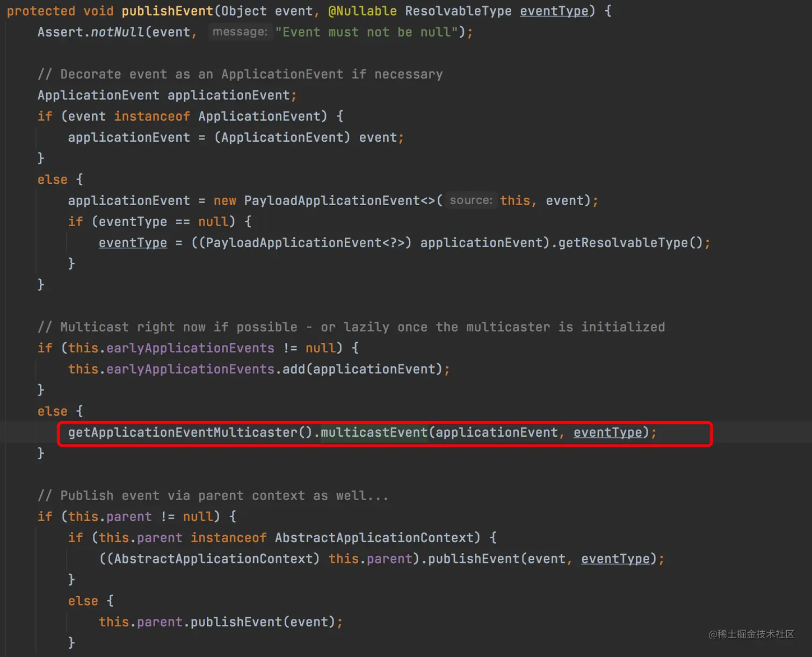Click 'this.parent != null' condition
This screenshot has width=812, height=657.
pyautogui.click(x=140, y=517)
